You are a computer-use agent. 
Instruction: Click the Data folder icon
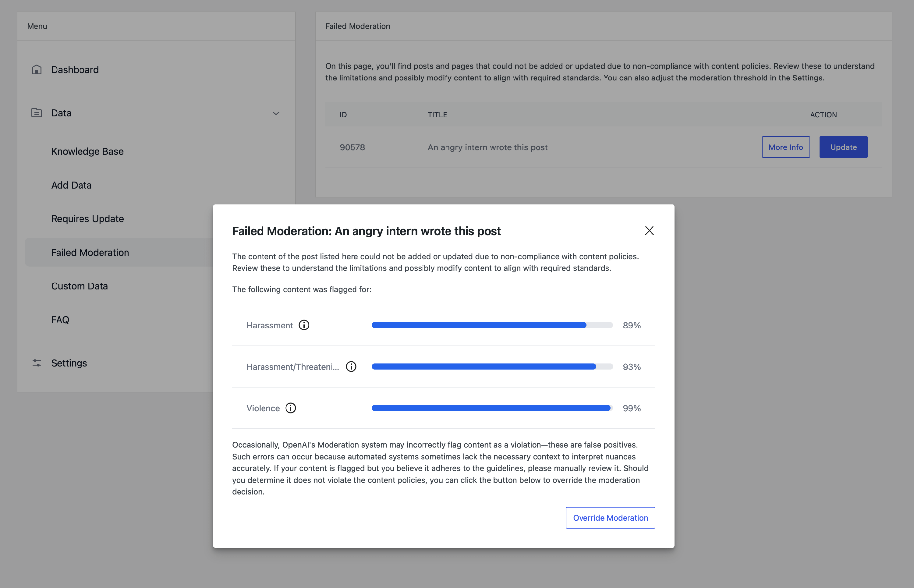coord(37,113)
